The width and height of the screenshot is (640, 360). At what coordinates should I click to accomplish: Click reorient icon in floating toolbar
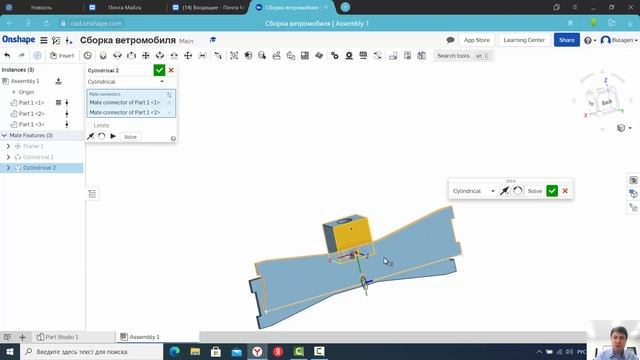[x=518, y=191]
